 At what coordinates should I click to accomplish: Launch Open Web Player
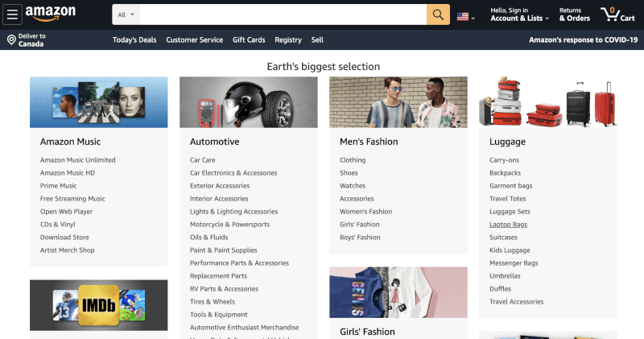(x=66, y=212)
